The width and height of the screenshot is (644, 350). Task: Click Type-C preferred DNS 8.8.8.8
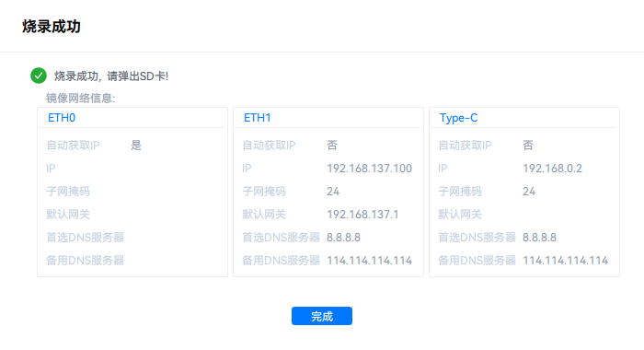coord(539,238)
